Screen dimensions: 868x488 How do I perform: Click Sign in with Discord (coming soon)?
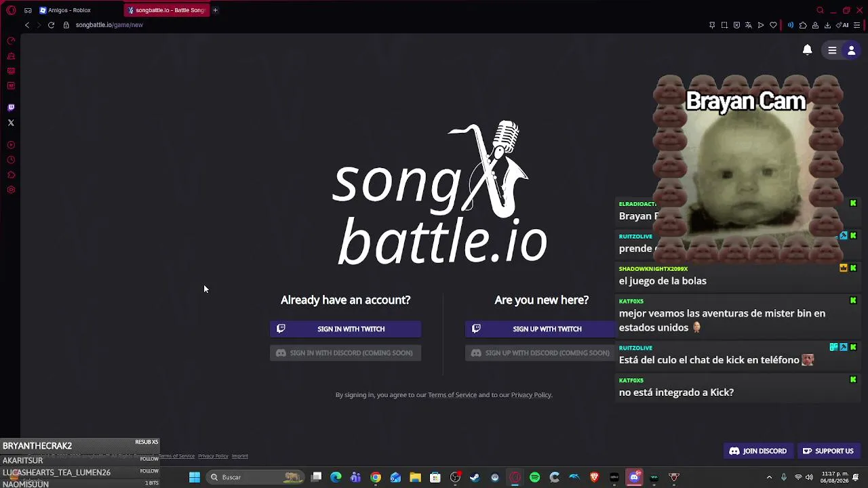[x=345, y=353]
